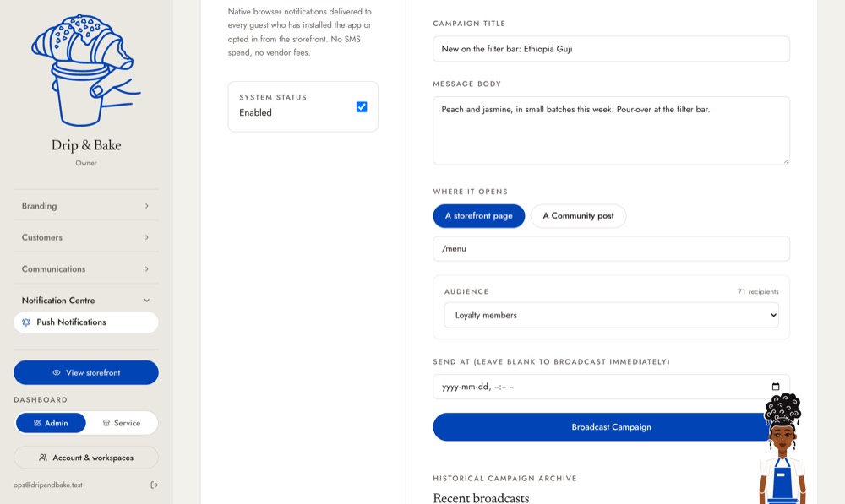Switch dashboard to Admin mode

point(51,423)
